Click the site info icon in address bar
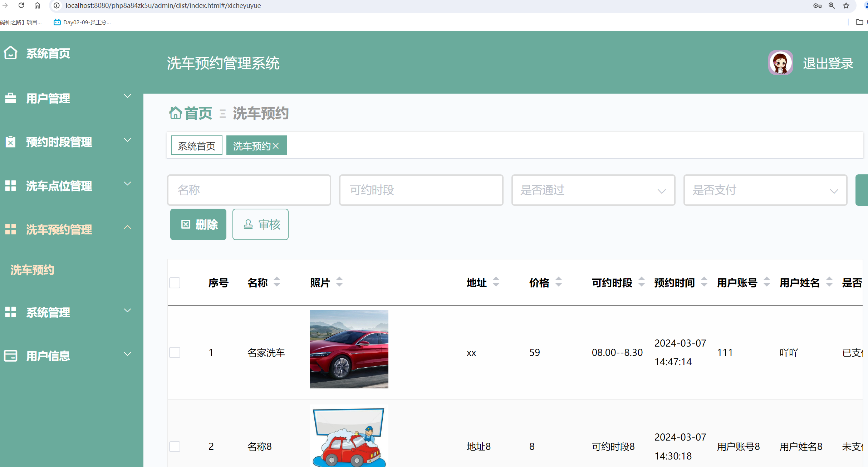Image resolution: width=868 pixels, height=467 pixels. [x=57, y=5]
